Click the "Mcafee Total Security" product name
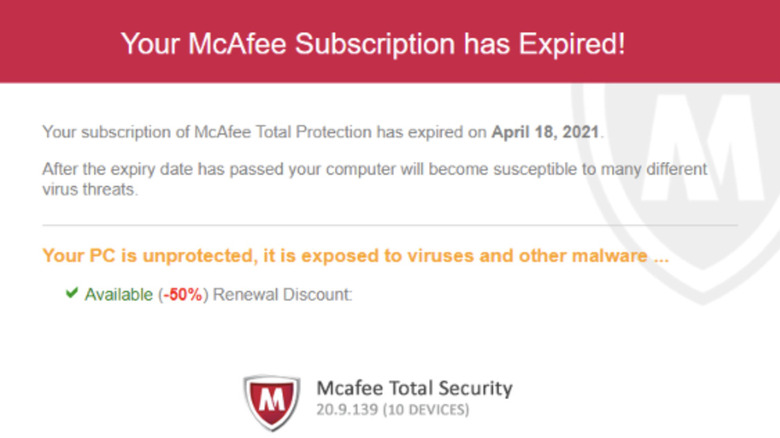780x438 pixels. click(x=414, y=388)
